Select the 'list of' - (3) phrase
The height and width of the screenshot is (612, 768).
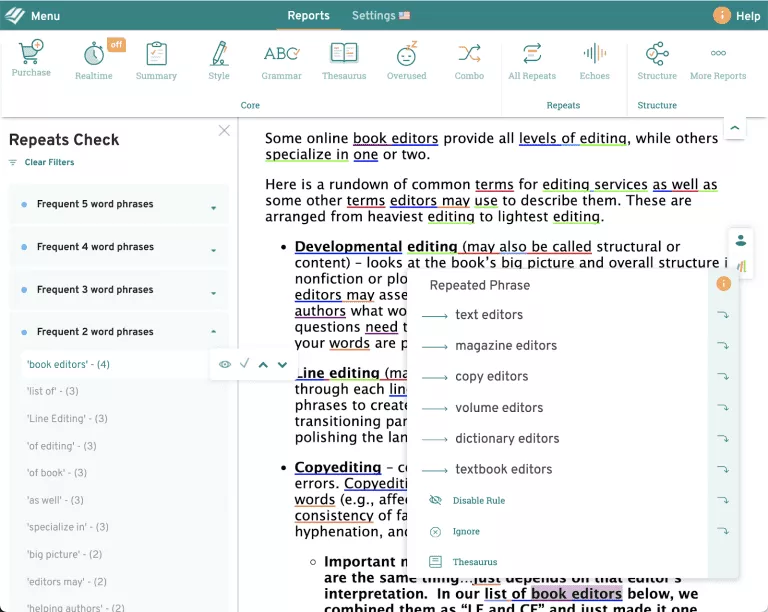point(52,391)
